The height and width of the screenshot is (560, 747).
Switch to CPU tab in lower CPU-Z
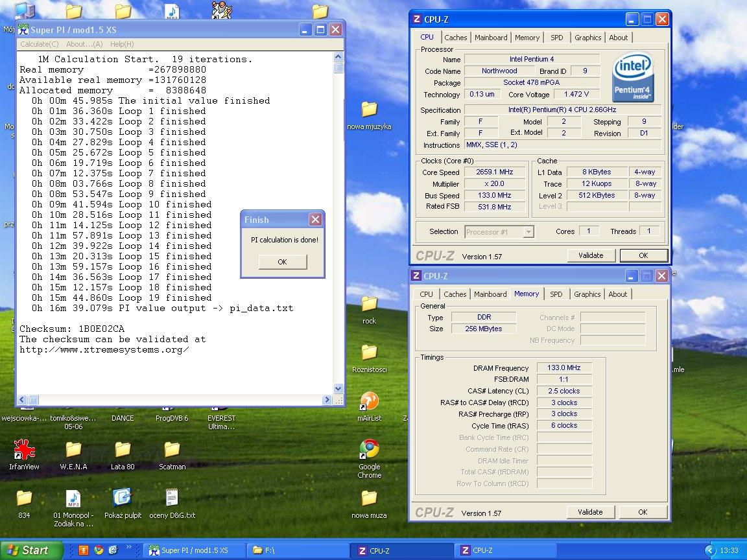point(427,294)
